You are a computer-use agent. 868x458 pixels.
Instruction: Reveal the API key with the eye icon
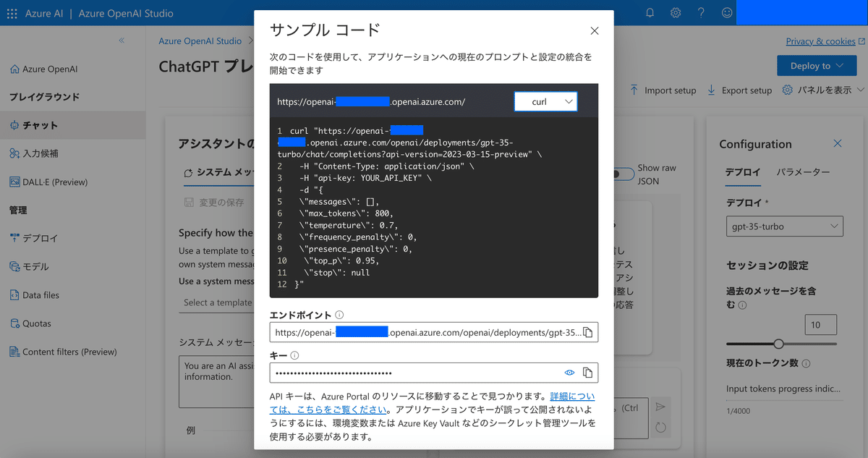coord(571,372)
